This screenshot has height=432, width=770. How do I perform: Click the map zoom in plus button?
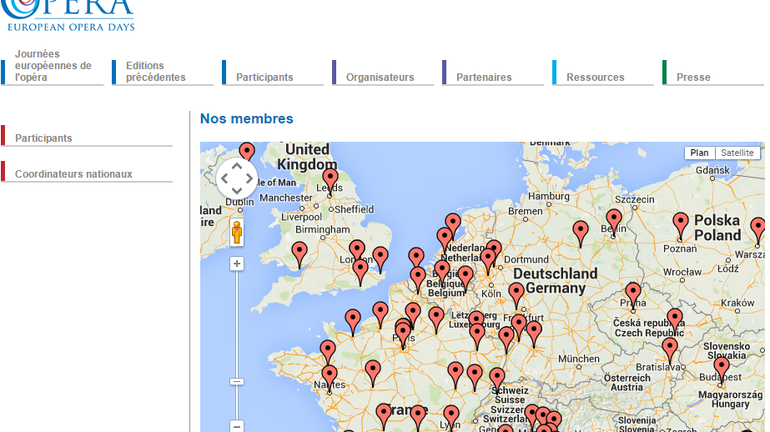[237, 264]
